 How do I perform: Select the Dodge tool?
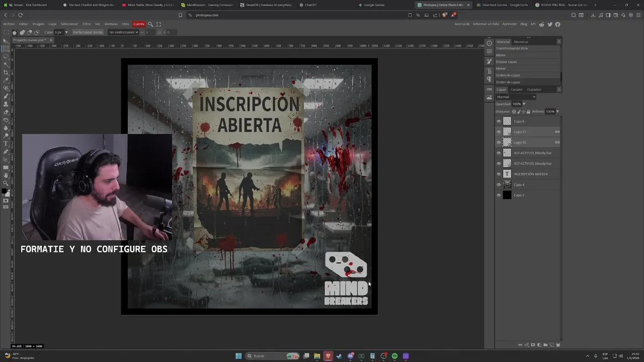coord(6,136)
